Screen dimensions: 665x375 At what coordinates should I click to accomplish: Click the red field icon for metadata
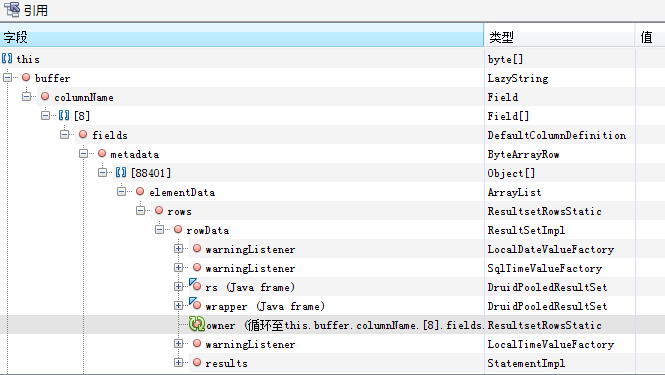pyautogui.click(x=102, y=153)
